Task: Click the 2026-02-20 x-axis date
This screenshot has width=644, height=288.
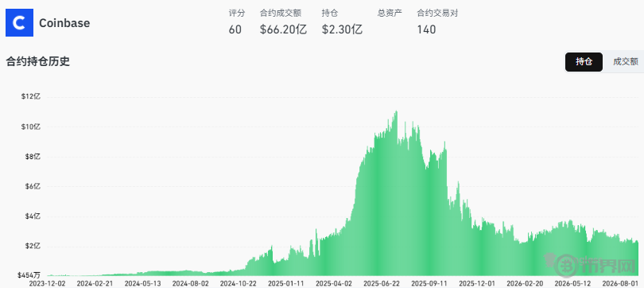Action: coord(525,283)
